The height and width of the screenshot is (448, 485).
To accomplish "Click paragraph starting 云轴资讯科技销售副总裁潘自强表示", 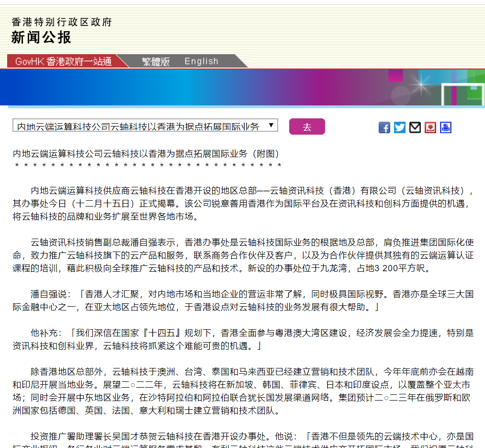I will pyautogui.click(x=243, y=255).
